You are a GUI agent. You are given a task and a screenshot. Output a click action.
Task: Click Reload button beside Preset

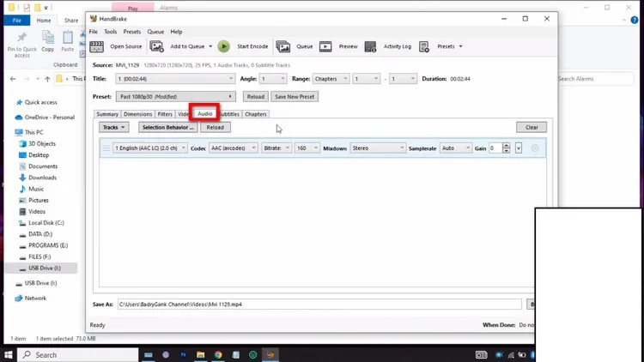click(256, 97)
